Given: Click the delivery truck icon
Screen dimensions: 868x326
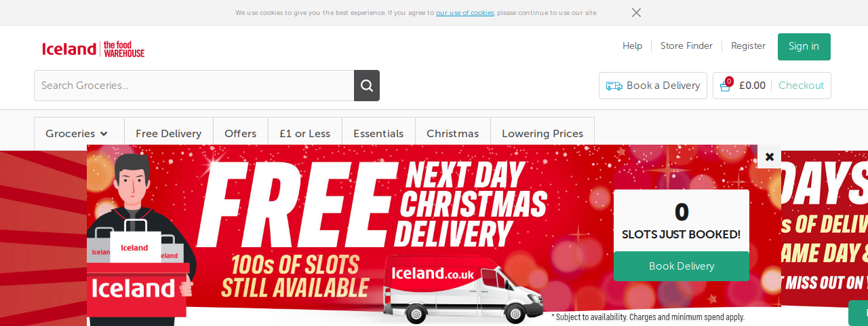Looking at the screenshot, I should point(614,86).
